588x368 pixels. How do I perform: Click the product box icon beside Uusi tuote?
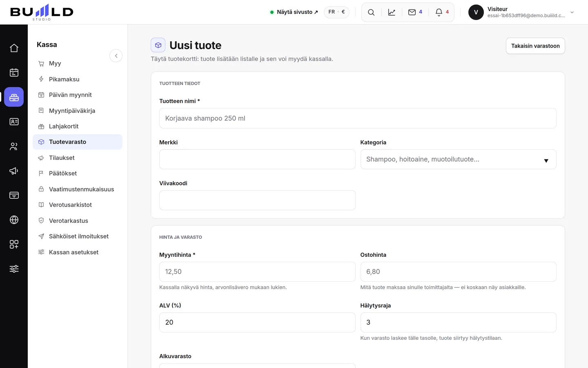(x=158, y=45)
